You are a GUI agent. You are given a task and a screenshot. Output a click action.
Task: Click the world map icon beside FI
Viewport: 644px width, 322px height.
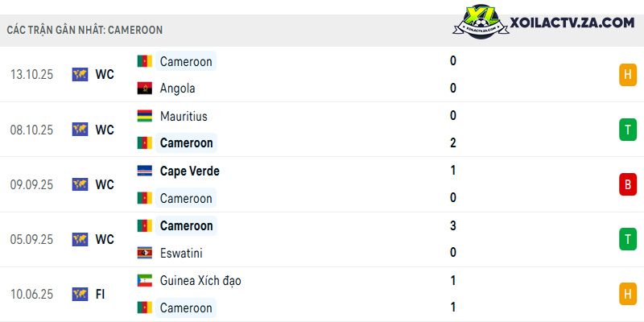tap(80, 294)
